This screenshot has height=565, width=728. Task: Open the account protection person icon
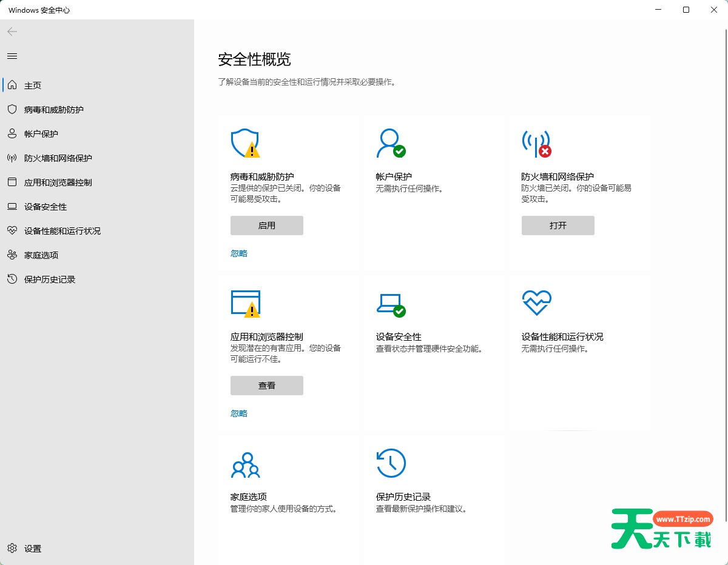click(389, 143)
